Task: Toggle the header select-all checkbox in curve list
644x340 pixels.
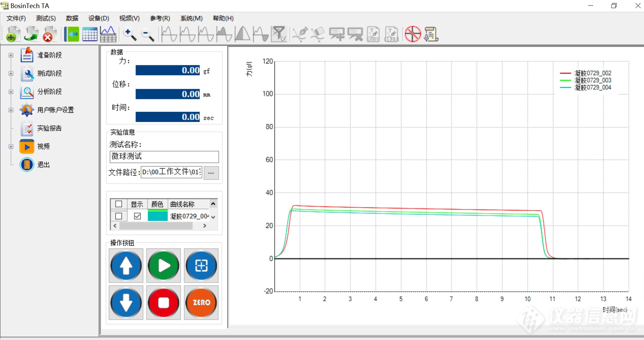Action: (x=119, y=204)
